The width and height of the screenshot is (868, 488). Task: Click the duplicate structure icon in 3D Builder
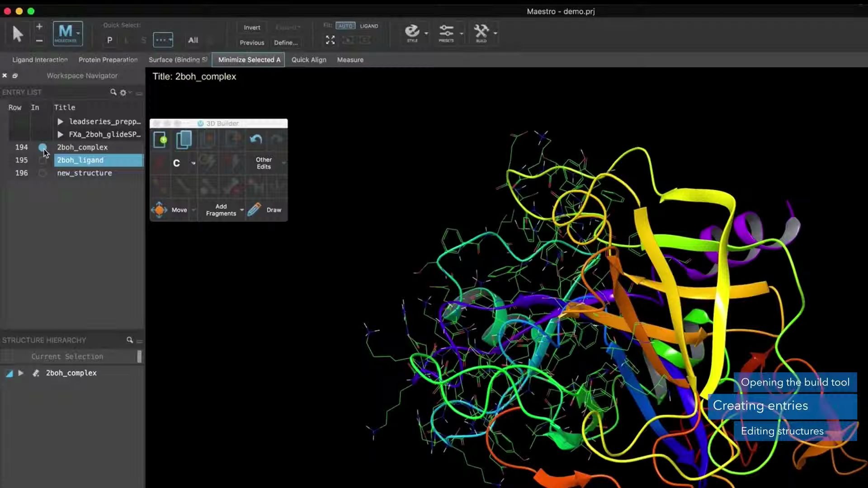[x=184, y=139]
